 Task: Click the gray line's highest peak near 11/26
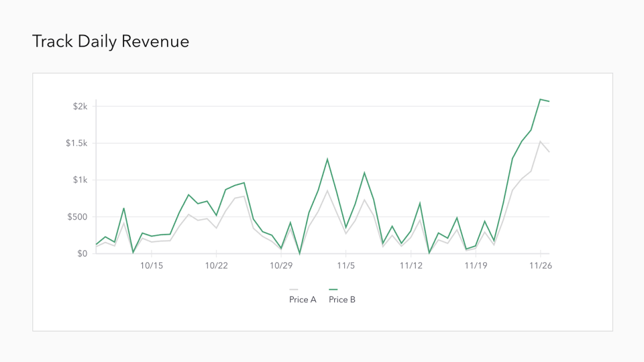[x=540, y=141]
